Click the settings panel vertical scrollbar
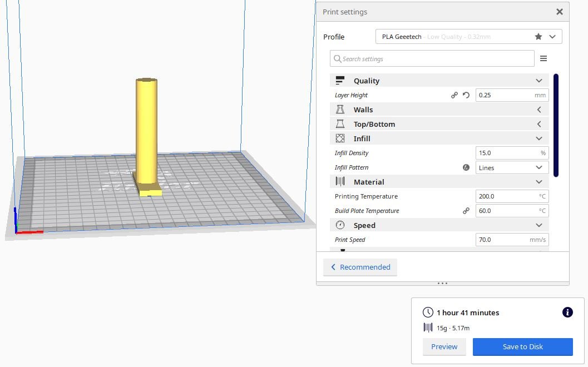Image resolution: width=588 pixels, height=367 pixels. tap(556, 125)
